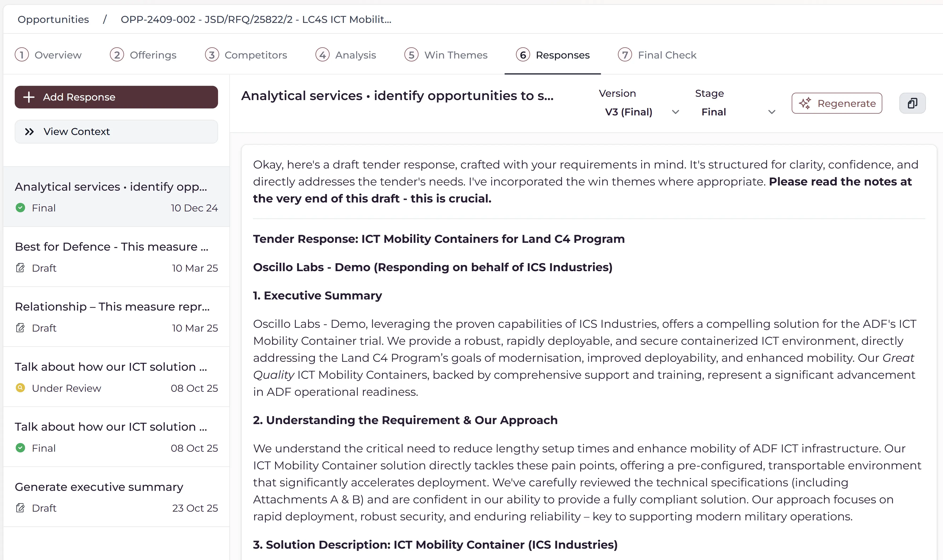Click the green Final status icon on Analytical services
943x560 pixels.
point(20,207)
